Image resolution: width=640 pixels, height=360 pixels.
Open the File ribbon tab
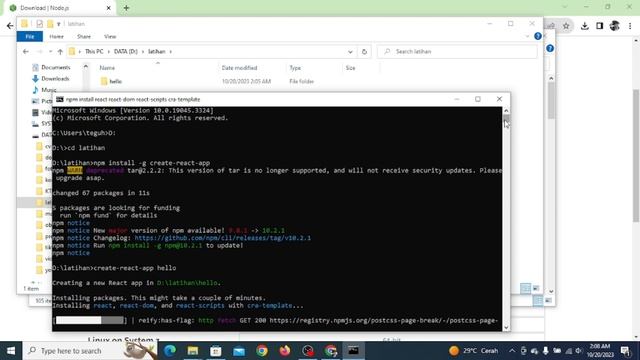click(30, 36)
